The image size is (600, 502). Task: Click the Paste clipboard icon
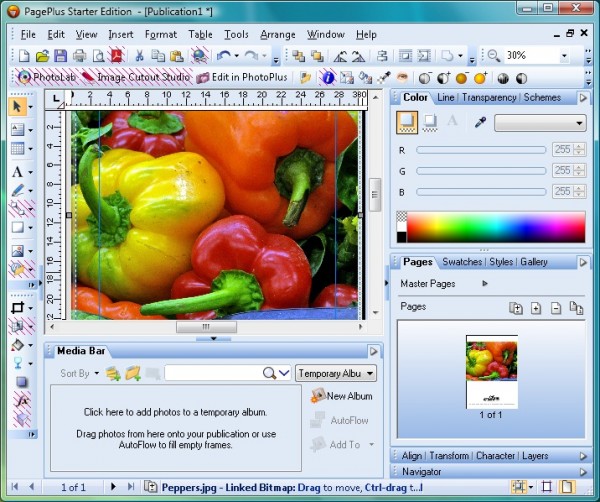pyautogui.click(x=176, y=56)
